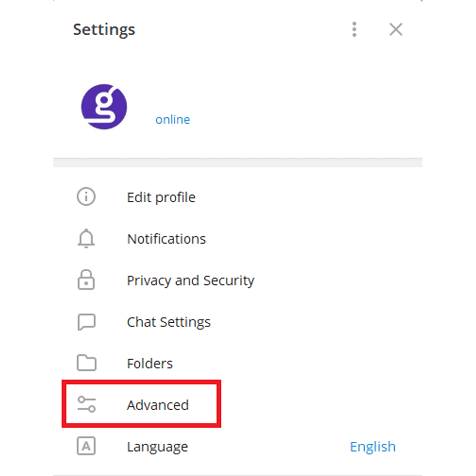Open the Chat Settings entry
Viewport: 476px width, 476px height.
click(x=169, y=322)
